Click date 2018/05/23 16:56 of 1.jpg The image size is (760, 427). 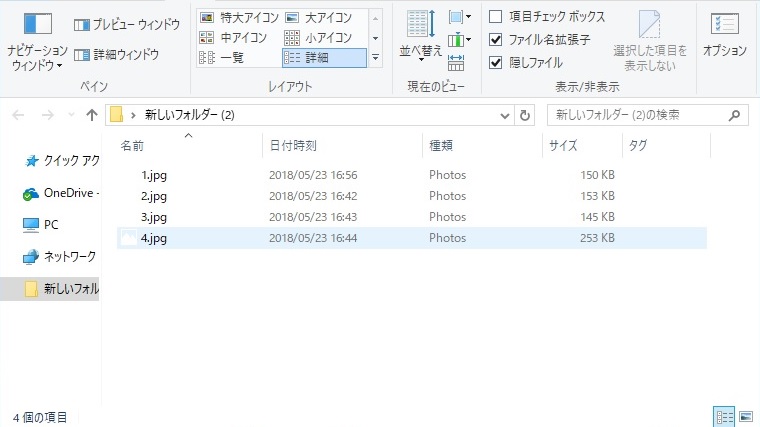(x=313, y=175)
